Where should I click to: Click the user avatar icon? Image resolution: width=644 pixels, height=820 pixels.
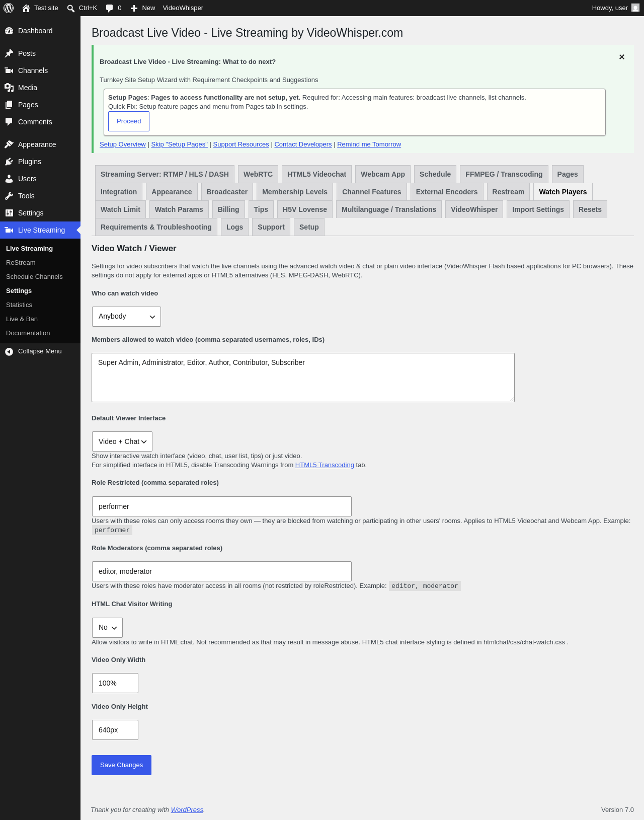[x=635, y=8]
